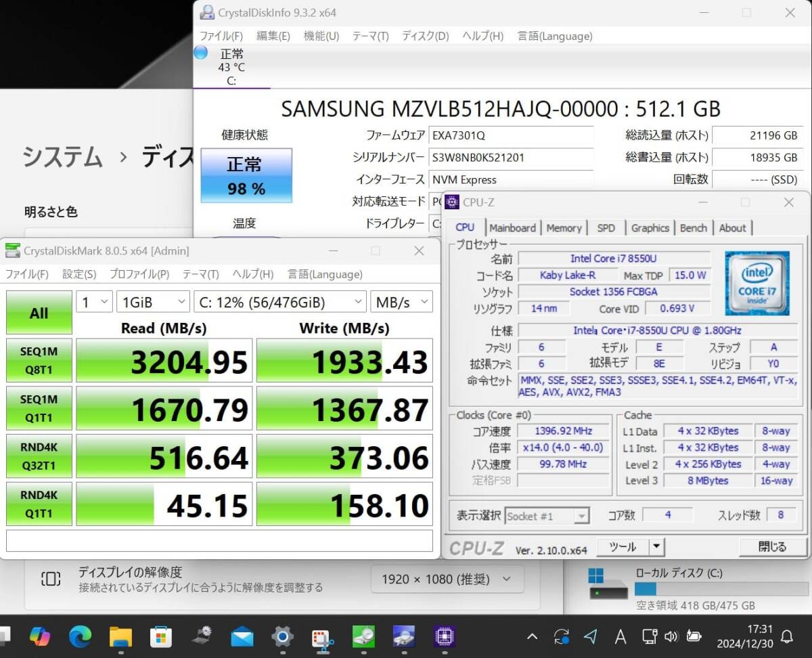Click the CPU-Z title bar app icon
This screenshot has height=658, width=812.
tap(452, 202)
